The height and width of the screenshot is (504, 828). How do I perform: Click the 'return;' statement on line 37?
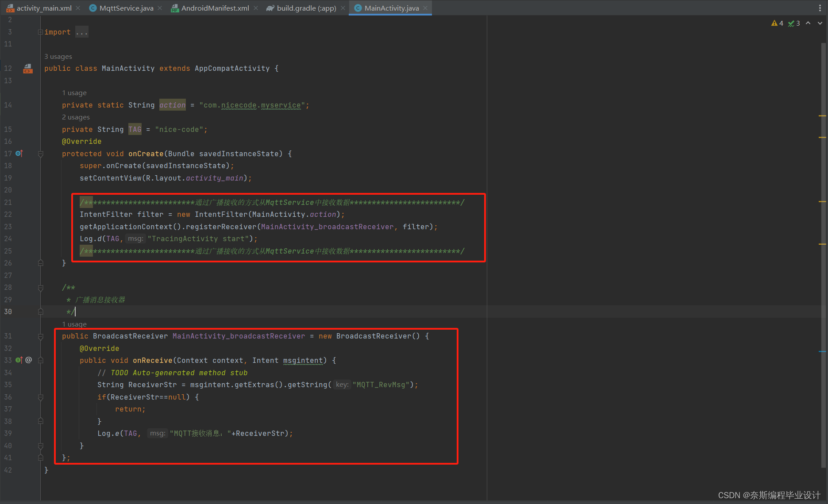(131, 409)
